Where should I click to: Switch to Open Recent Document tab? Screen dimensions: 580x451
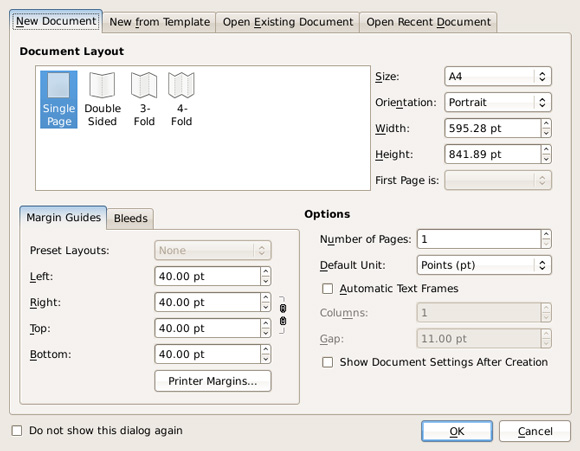pyautogui.click(x=428, y=22)
